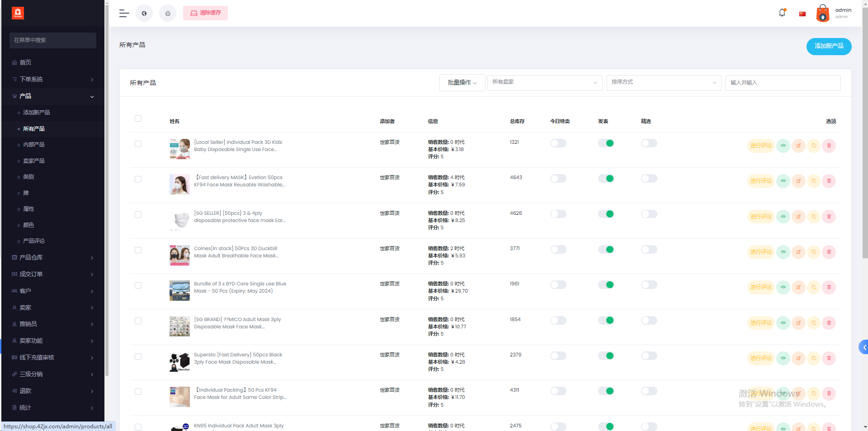868x431 pixels.
Task: Open the 所有卖家 seller filter dropdown
Action: pyautogui.click(x=544, y=83)
